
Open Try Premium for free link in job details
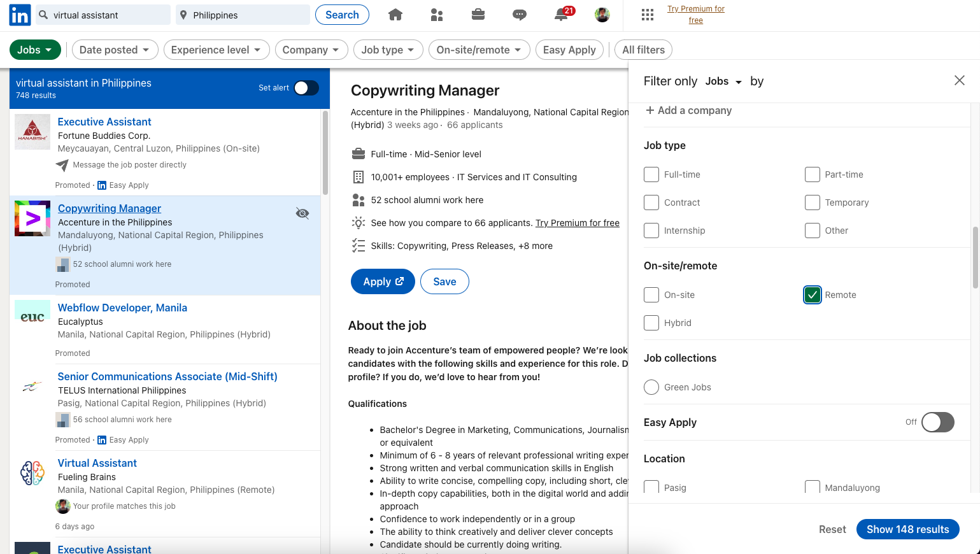tap(577, 223)
